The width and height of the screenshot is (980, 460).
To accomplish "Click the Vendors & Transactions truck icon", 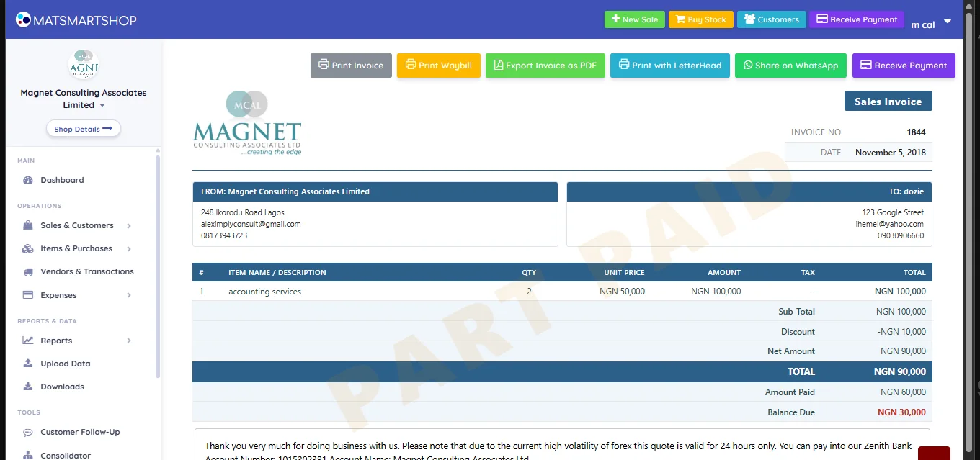I will (x=28, y=271).
